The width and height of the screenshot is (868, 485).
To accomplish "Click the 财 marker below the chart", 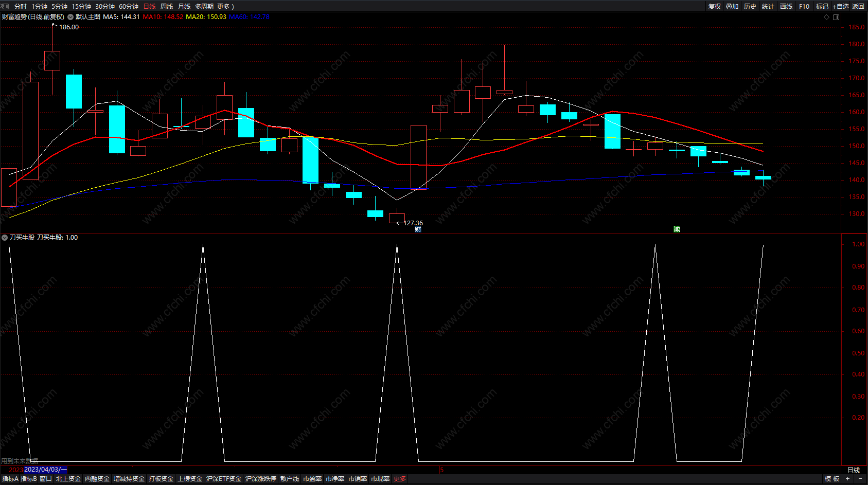I will pos(418,229).
